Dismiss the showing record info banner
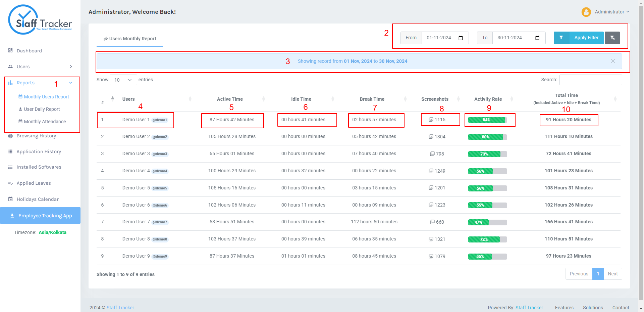Viewport: 644px width, 312px height. tap(613, 61)
